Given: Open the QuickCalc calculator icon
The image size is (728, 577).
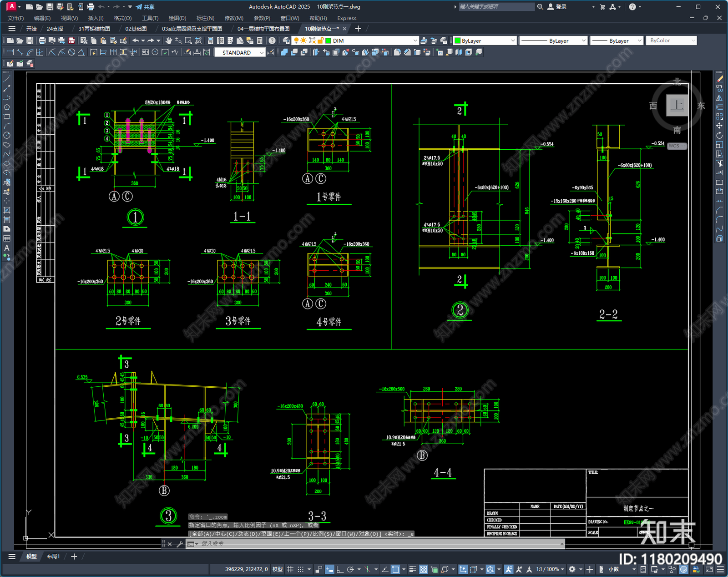Looking at the screenshot, I should coord(260,40).
